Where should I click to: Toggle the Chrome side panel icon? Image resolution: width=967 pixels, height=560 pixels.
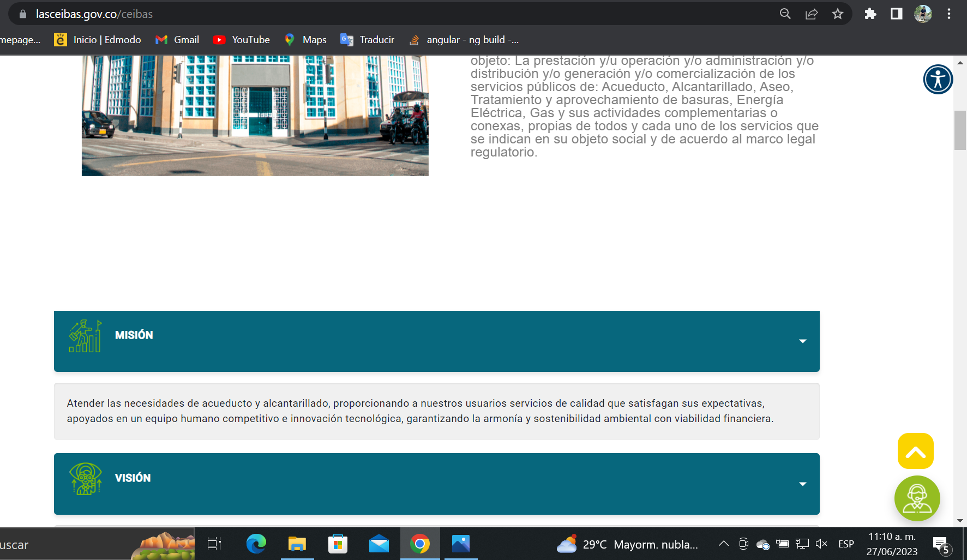pyautogui.click(x=896, y=14)
